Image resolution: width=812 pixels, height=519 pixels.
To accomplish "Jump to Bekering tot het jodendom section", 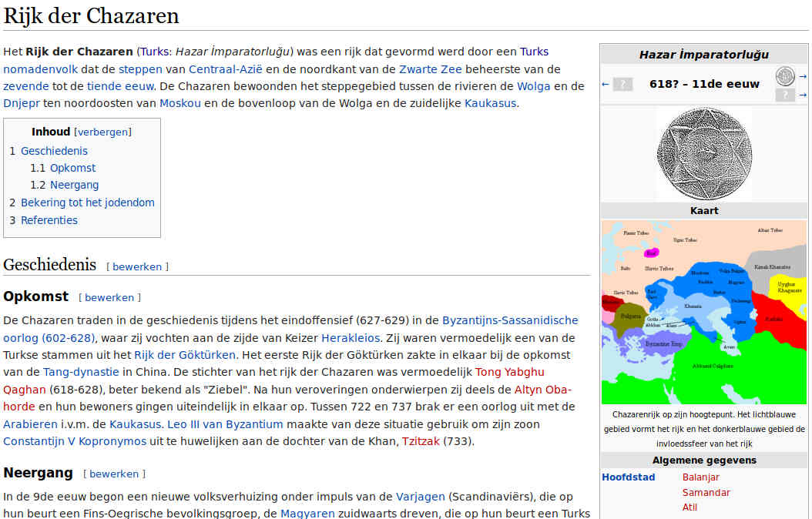I will point(87,203).
